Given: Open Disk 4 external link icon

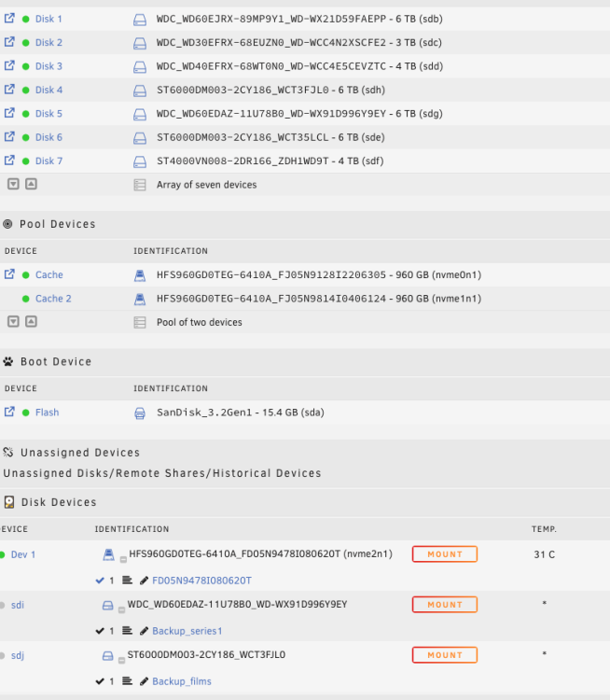Looking at the screenshot, I should (x=9, y=90).
